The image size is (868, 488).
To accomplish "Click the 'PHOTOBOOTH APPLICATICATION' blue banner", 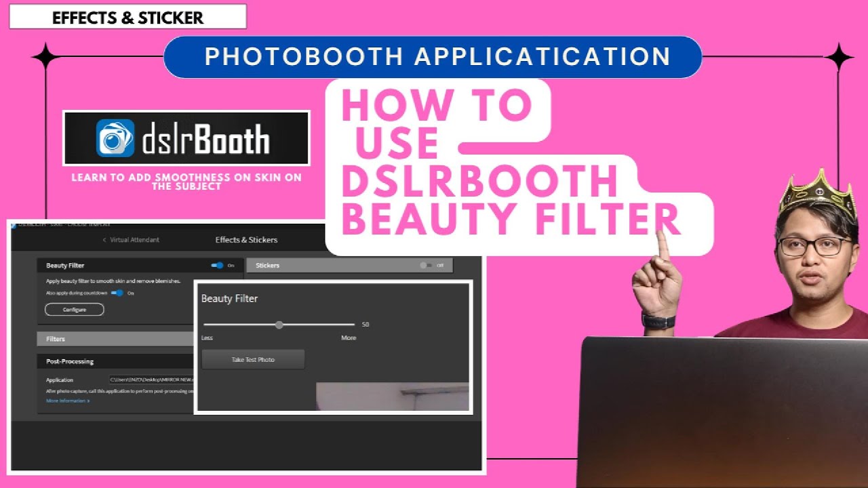I will [x=433, y=57].
